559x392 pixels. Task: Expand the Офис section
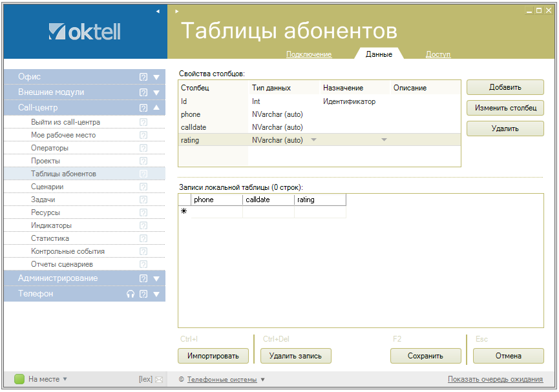pos(156,77)
